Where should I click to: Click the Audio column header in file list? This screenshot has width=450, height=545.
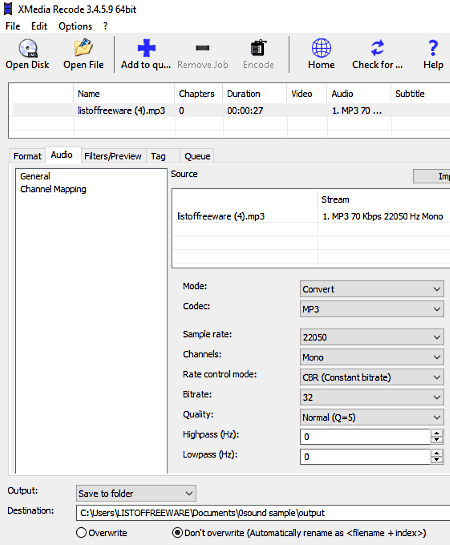pos(359,93)
